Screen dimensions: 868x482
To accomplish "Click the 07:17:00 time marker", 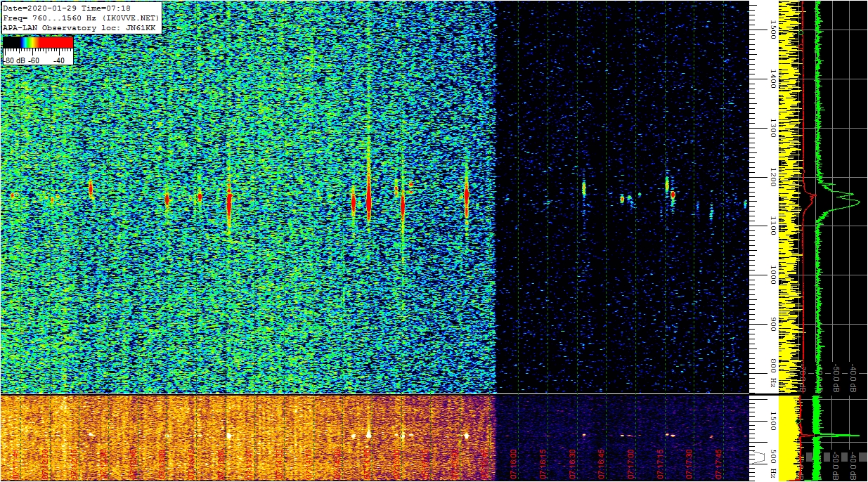I will pos(630,464).
